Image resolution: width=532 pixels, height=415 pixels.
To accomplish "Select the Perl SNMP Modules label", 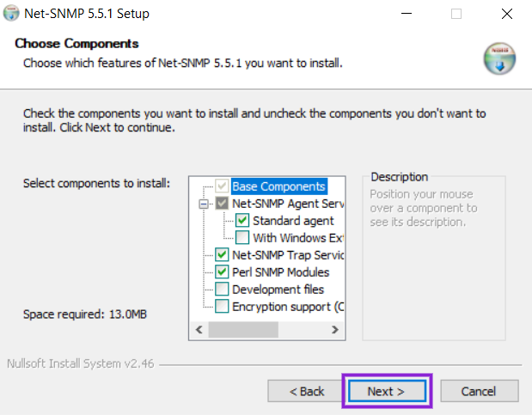I will (x=280, y=272).
